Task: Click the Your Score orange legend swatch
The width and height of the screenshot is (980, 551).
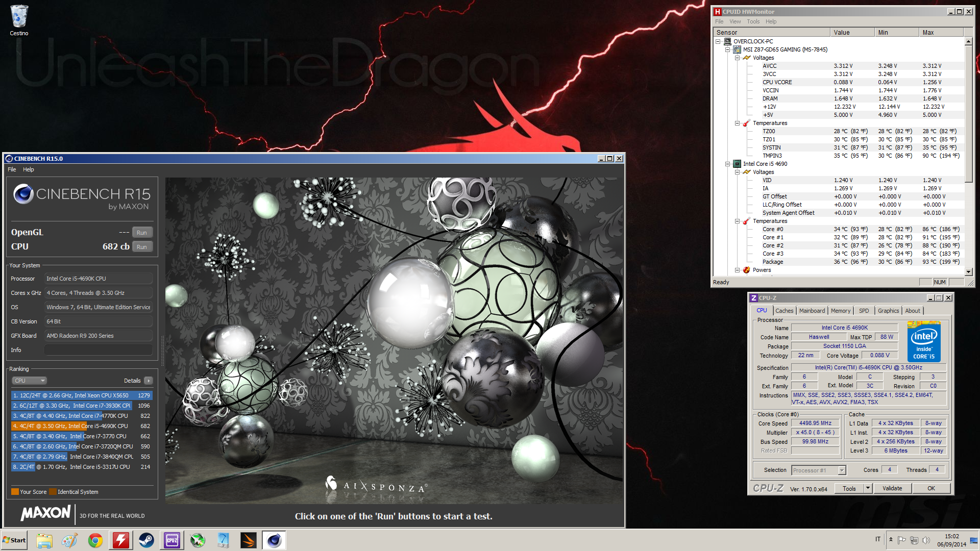Action: [15, 492]
